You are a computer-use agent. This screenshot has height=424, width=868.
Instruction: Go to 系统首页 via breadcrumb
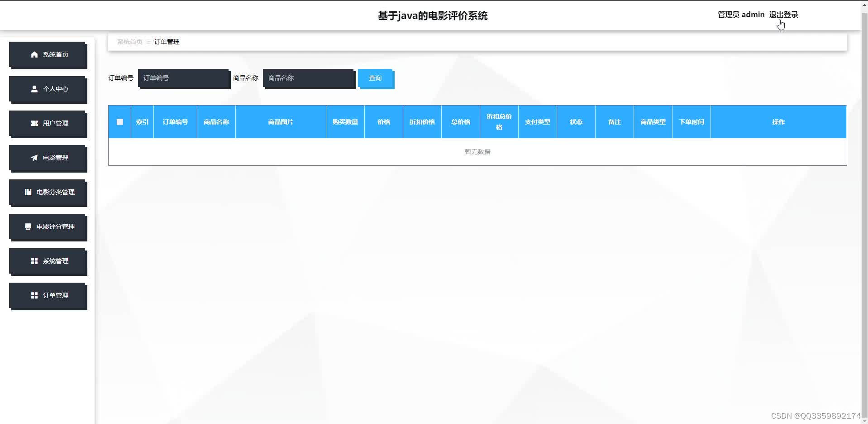coord(130,42)
